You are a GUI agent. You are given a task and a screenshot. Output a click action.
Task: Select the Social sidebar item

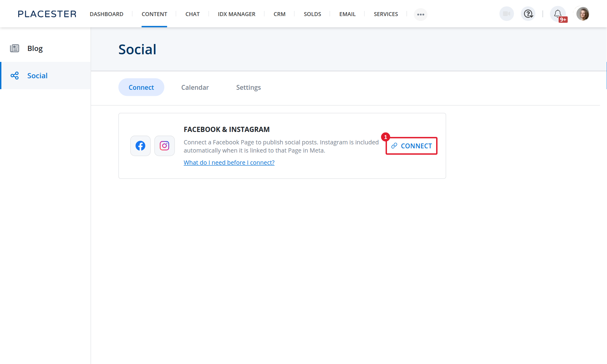click(46, 76)
